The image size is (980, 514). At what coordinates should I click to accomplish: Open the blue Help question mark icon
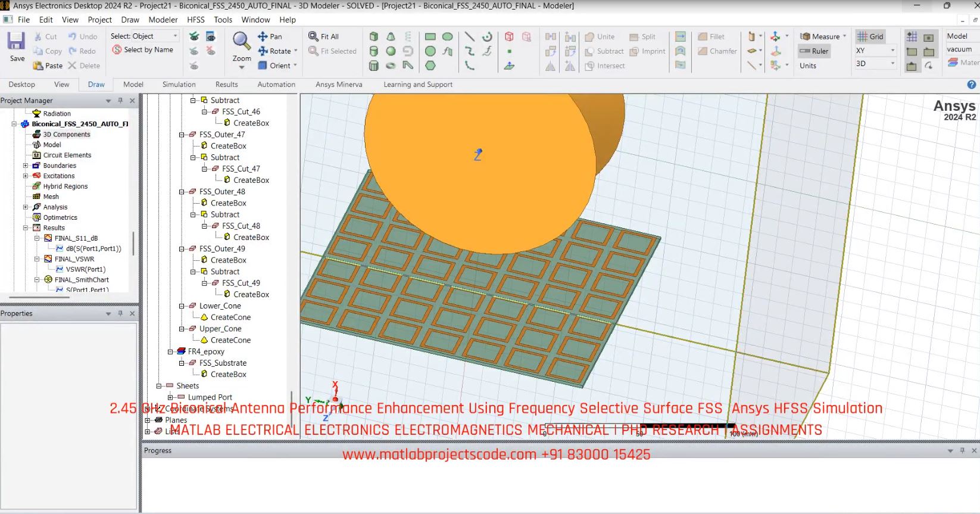(x=972, y=85)
